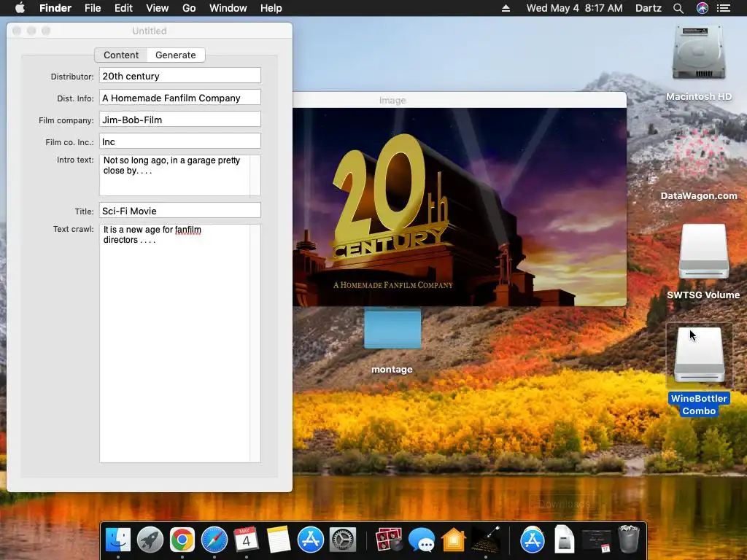Click the Dartz user name menu
Viewport: 747px width, 560px height.
[649, 8]
